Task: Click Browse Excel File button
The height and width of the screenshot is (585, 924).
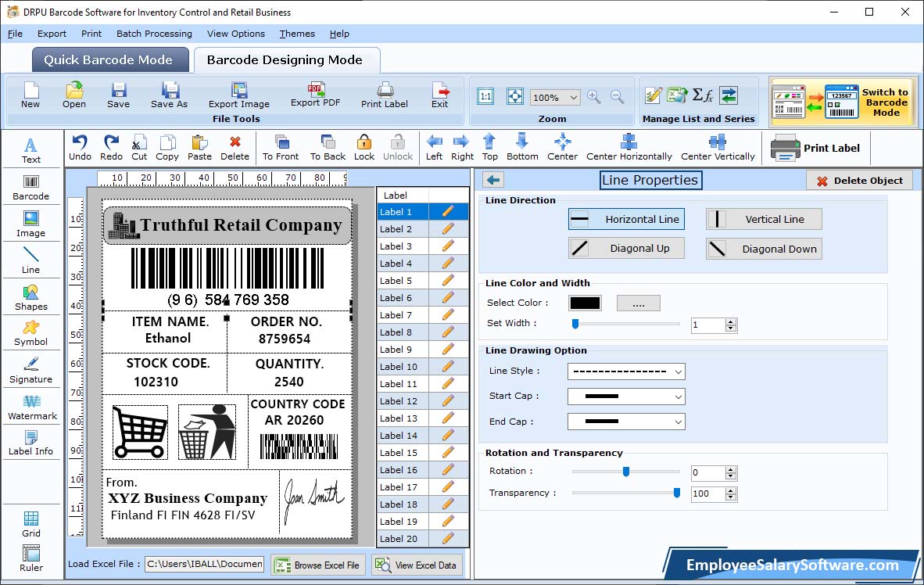Action: click(319, 565)
